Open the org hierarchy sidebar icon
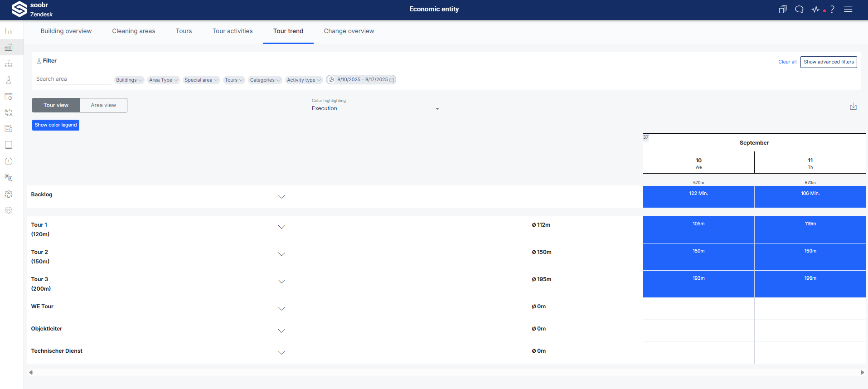The height and width of the screenshot is (389, 868). pyautogui.click(x=9, y=63)
